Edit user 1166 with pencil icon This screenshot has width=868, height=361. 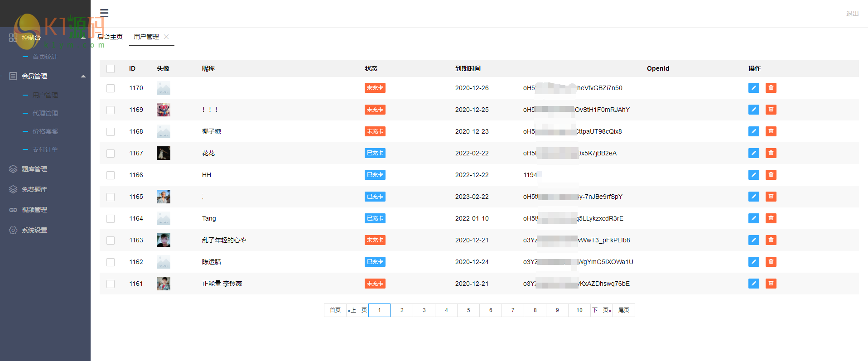pos(753,175)
